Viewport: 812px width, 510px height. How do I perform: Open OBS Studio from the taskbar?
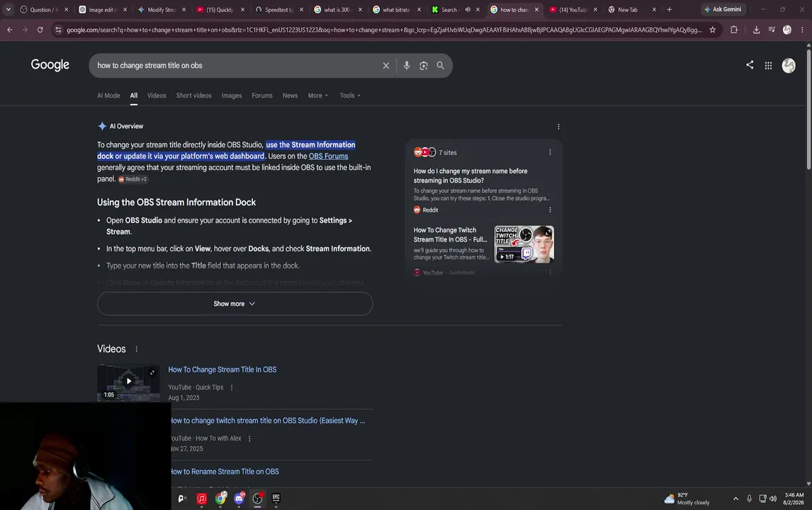click(x=257, y=498)
